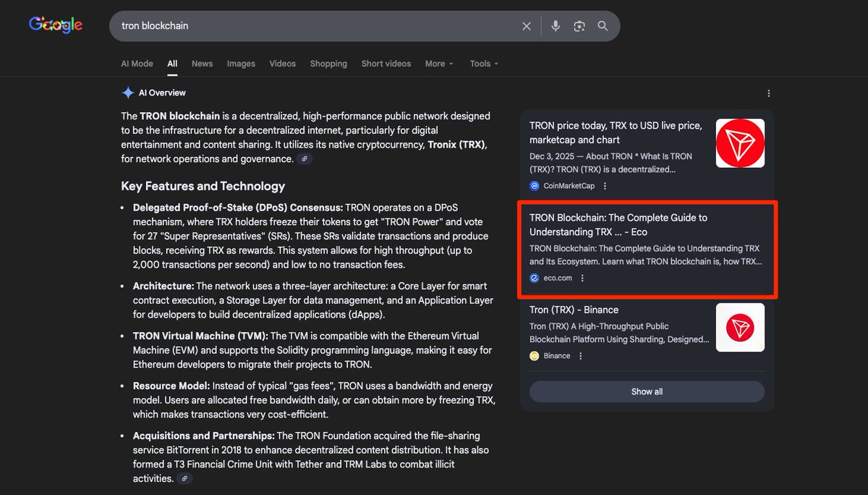Click the link chip after 'operations and governance'
The width and height of the screenshot is (868, 495).
coord(305,158)
